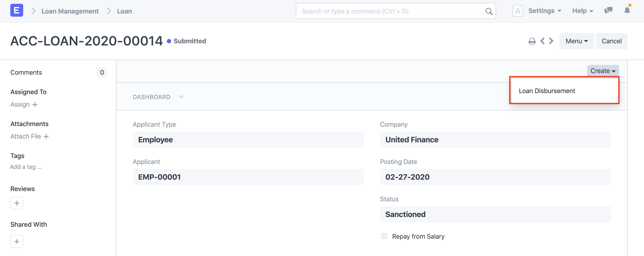Click the Add a tag field

[26, 167]
